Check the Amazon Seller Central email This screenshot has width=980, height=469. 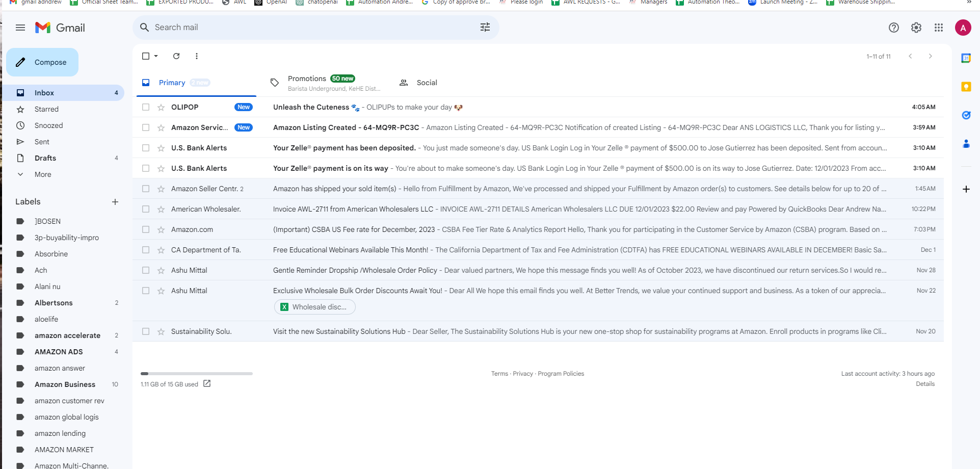pyautogui.click(x=146, y=189)
